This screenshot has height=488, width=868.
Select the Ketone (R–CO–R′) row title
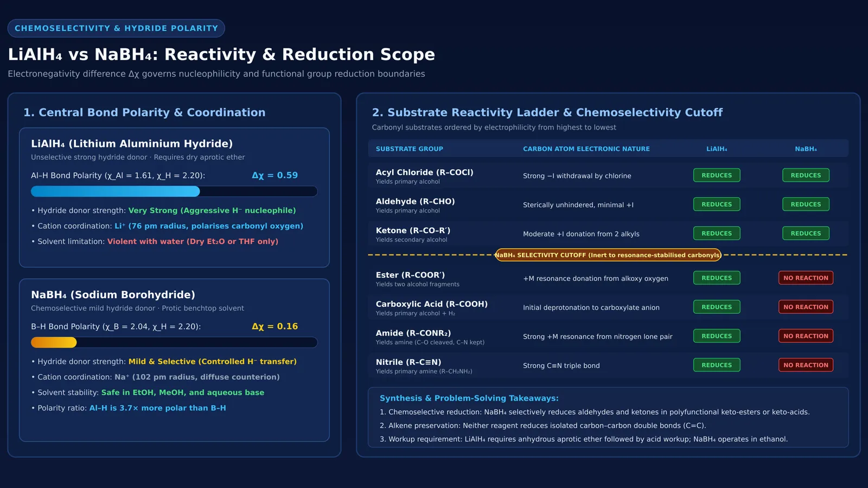413,230
